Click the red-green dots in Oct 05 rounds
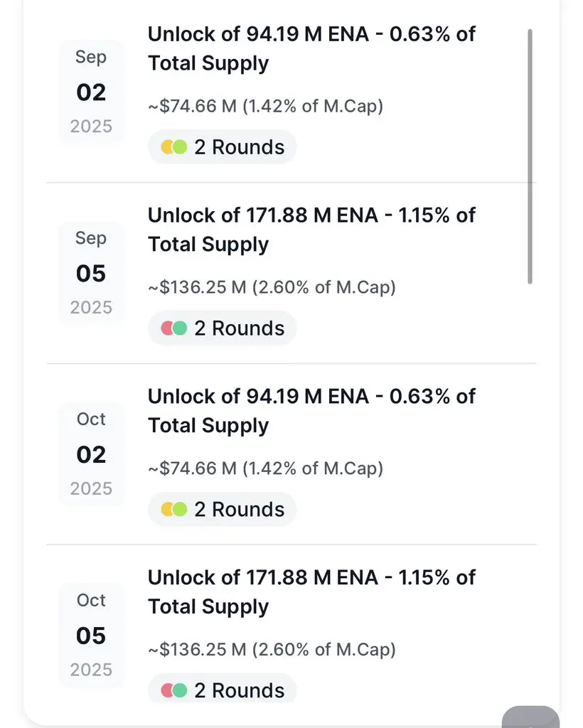This screenshot has width=583, height=728. [x=174, y=690]
